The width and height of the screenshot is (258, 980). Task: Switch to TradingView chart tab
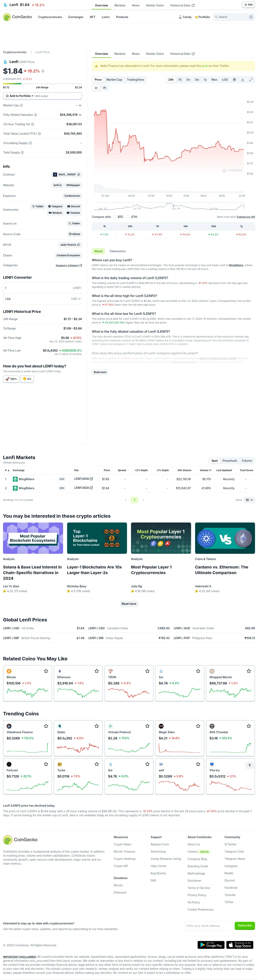click(x=135, y=80)
